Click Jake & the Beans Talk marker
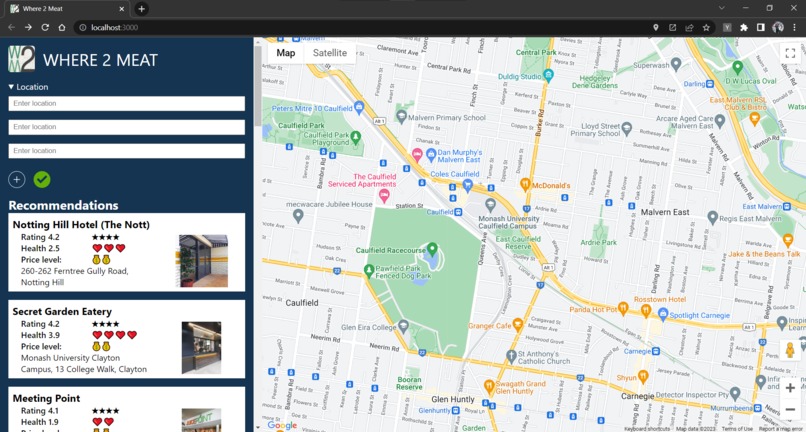Viewport: 806px width, 432px height. [x=787, y=240]
